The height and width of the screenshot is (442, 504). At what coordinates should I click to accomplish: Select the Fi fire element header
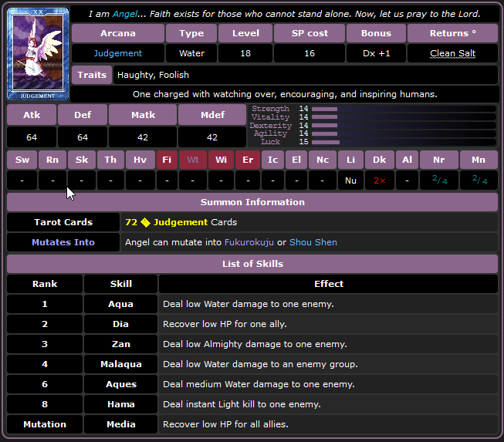167,160
